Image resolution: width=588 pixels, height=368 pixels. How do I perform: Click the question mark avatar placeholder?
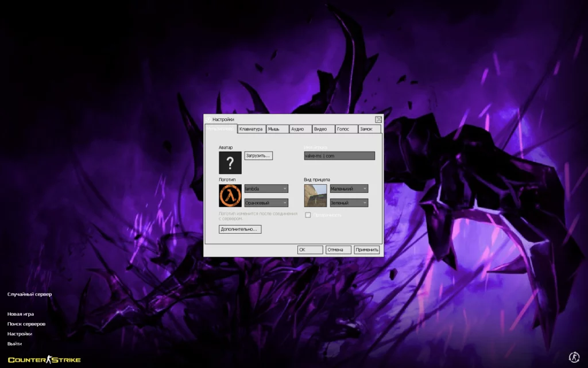[x=229, y=162]
